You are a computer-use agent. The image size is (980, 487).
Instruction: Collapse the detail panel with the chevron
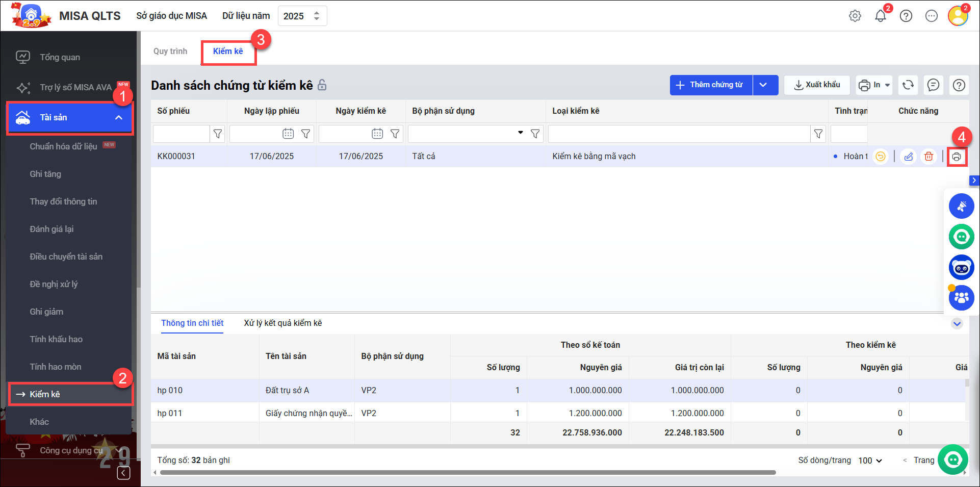click(x=957, y=324)
